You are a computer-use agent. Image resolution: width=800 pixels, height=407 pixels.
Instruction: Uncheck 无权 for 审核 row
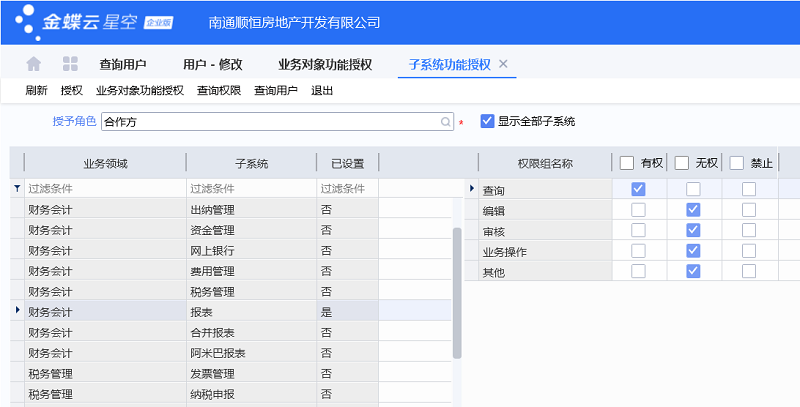tap(693, 230)
